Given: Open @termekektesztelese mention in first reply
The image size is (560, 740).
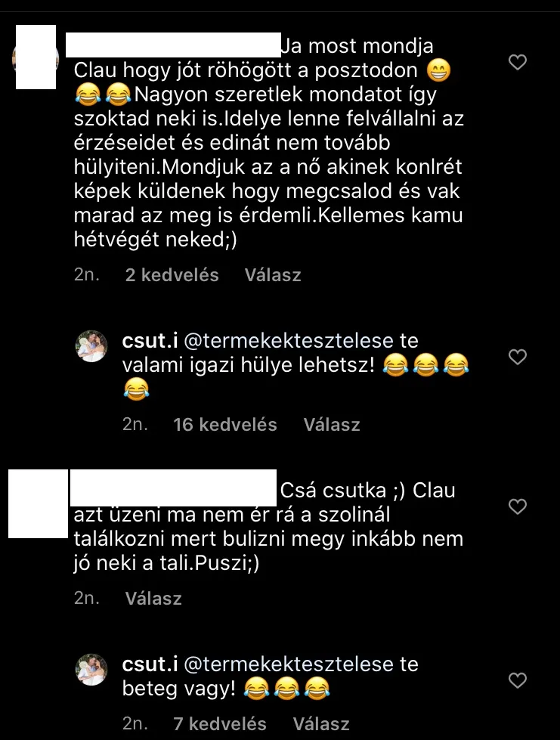Looking at the screenshot, I should (x=288, y=341).
